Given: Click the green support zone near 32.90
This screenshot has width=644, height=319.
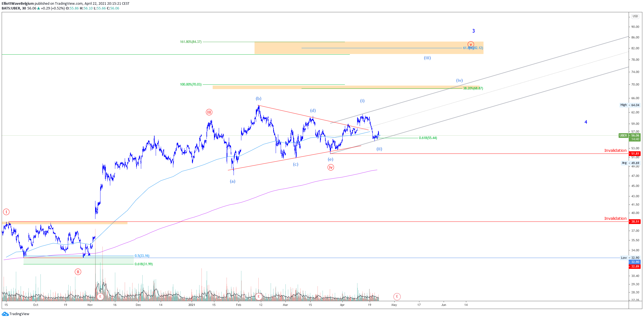Looking at the screenshot, I should pyautogui.click(x=78, y=261).
